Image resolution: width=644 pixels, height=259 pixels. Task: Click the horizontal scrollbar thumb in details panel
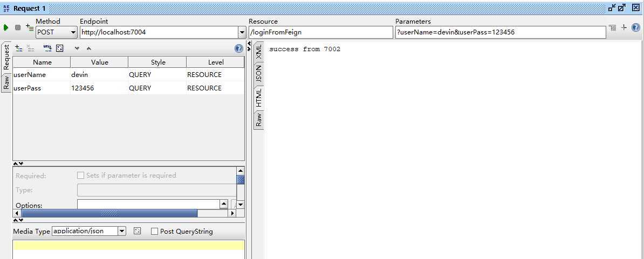pos(109,213)
